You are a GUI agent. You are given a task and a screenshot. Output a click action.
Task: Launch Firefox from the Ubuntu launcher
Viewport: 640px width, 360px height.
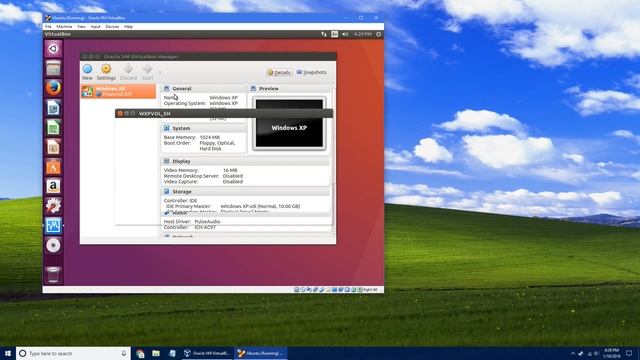[x=53, y=88]
